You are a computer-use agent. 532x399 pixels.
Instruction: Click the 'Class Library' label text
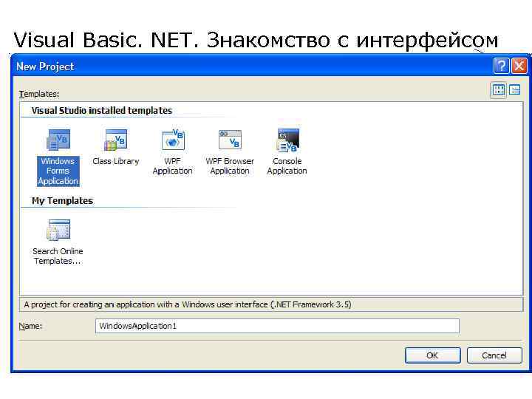(x=116, y=161)
